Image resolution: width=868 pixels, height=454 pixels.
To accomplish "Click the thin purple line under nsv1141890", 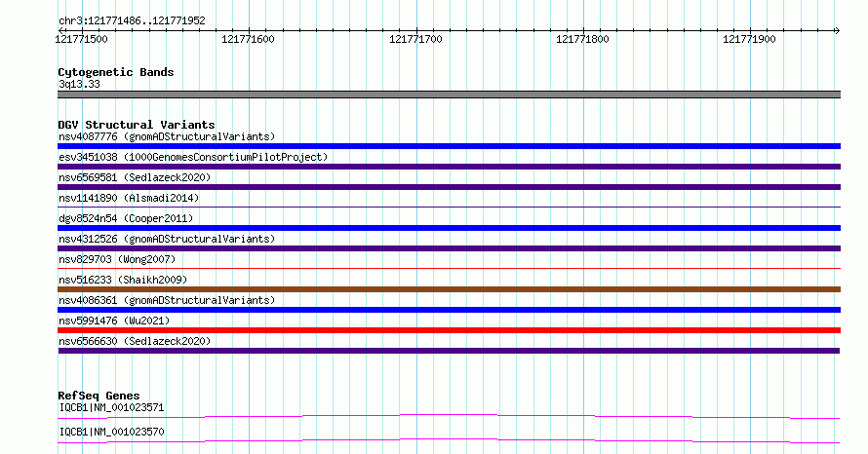I will click(x=449, y=208).
